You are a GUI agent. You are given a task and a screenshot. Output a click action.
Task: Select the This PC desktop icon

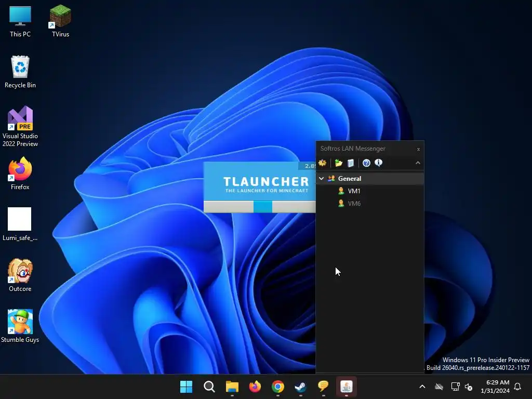[x=20, y=21]
